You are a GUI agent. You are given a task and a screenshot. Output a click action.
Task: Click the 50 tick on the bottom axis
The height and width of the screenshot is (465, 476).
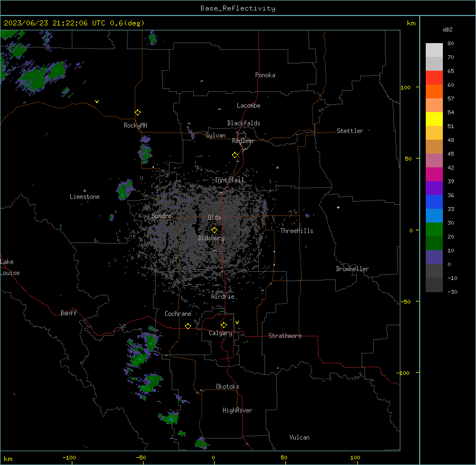[284, 457]
